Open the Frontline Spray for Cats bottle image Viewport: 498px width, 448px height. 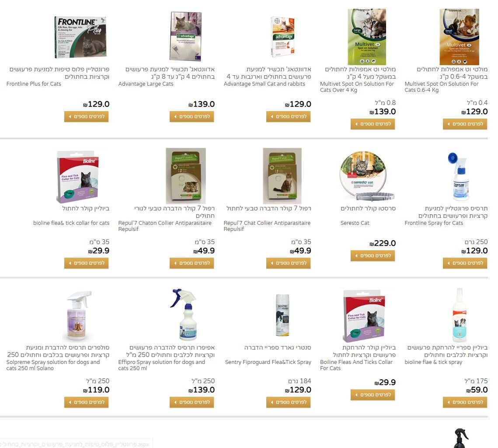459,176
